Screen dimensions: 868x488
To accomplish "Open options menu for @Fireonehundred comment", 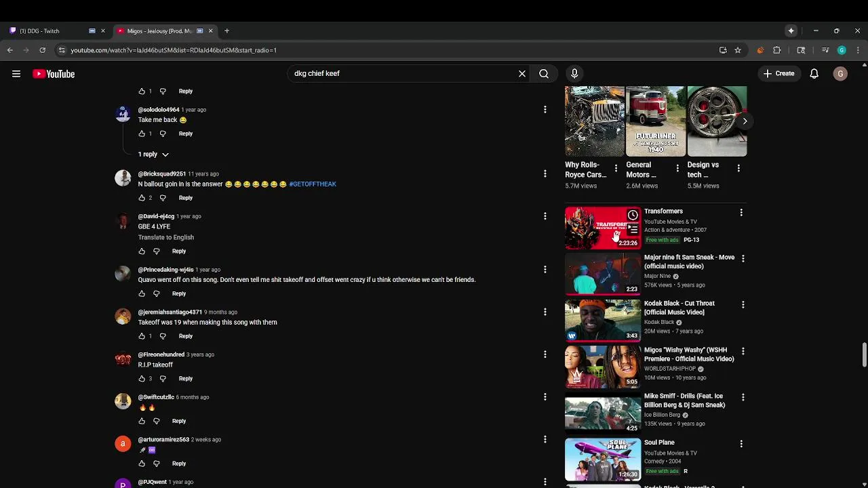I will tap(545, 354).
